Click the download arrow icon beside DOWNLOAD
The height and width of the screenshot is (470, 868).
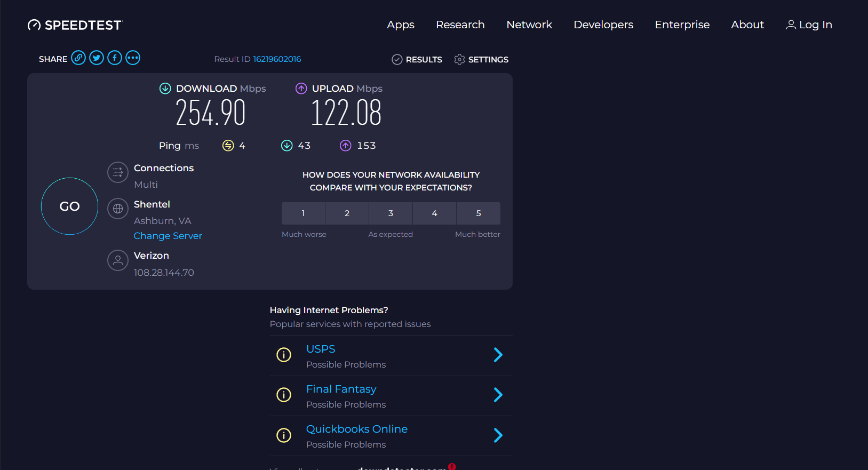coord(165,89)
